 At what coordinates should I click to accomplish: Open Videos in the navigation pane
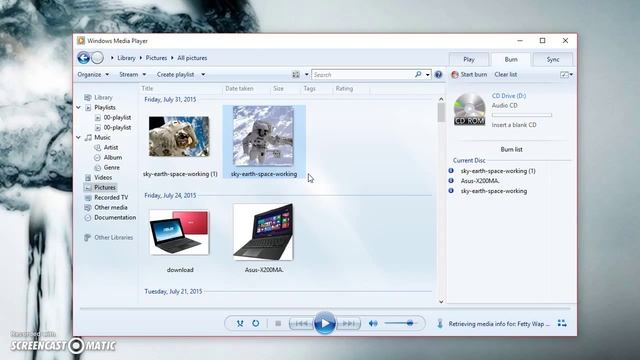103,178
